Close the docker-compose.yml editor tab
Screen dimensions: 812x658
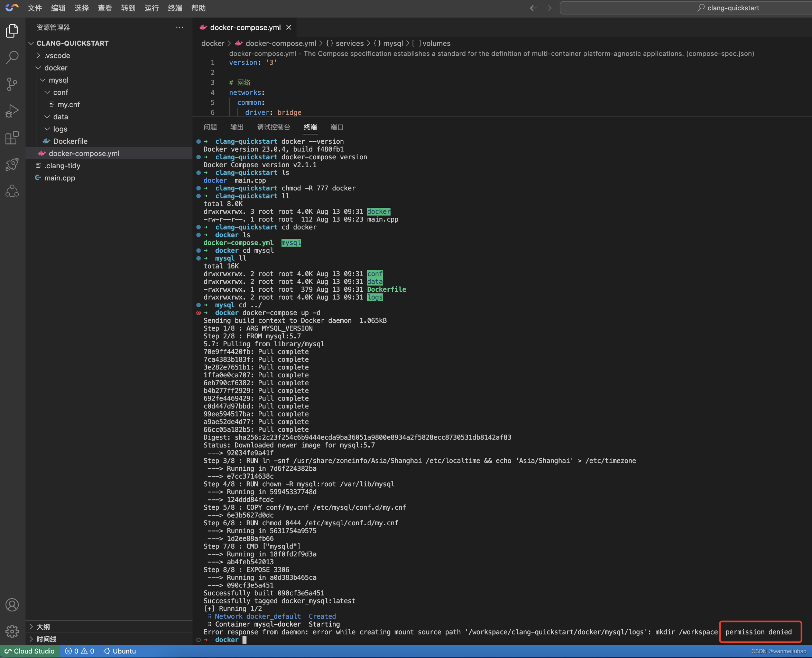pos(289,27)
